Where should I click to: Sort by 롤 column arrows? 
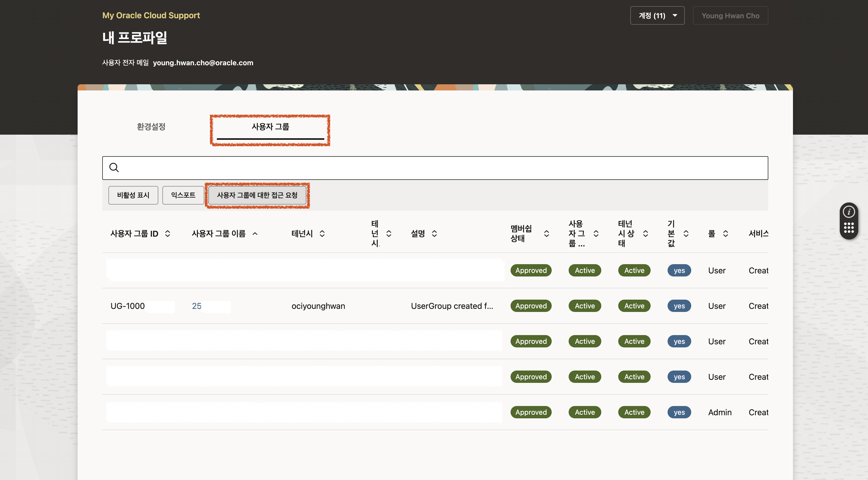coord(725,233)
